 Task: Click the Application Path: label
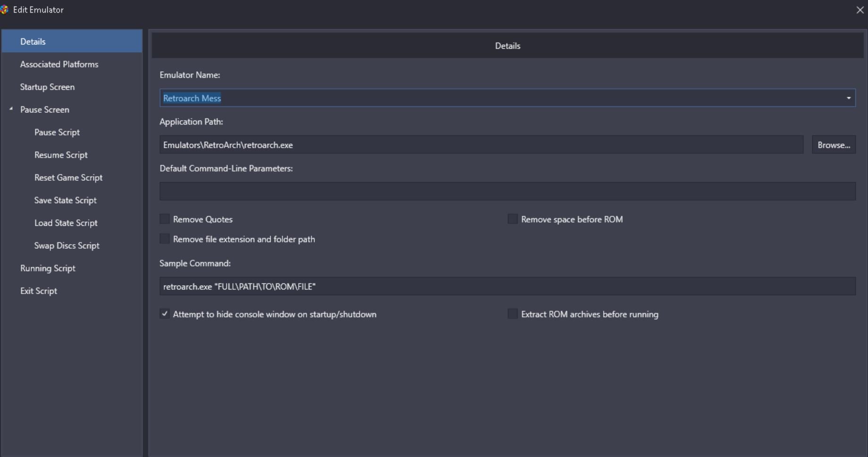[x=191, y=122]
